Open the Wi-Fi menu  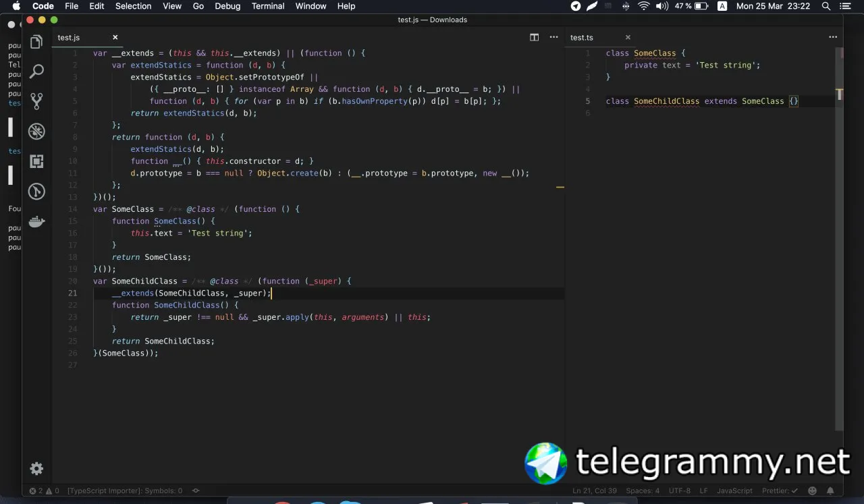click(643, 6)
